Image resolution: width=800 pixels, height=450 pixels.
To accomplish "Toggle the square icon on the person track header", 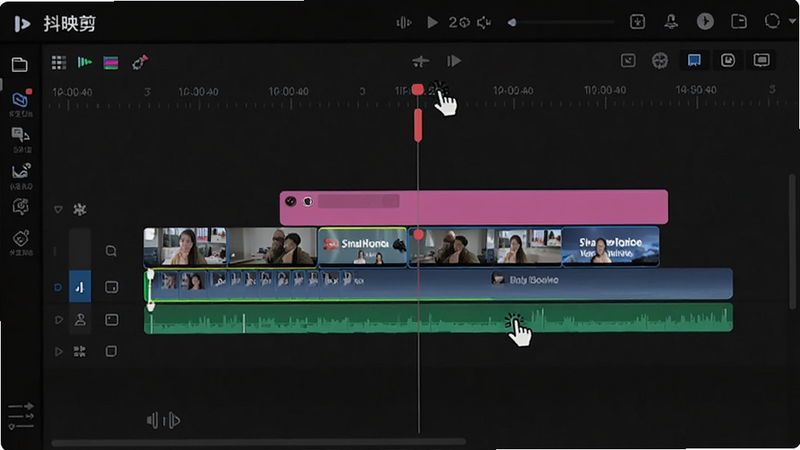I will [111, 320].
